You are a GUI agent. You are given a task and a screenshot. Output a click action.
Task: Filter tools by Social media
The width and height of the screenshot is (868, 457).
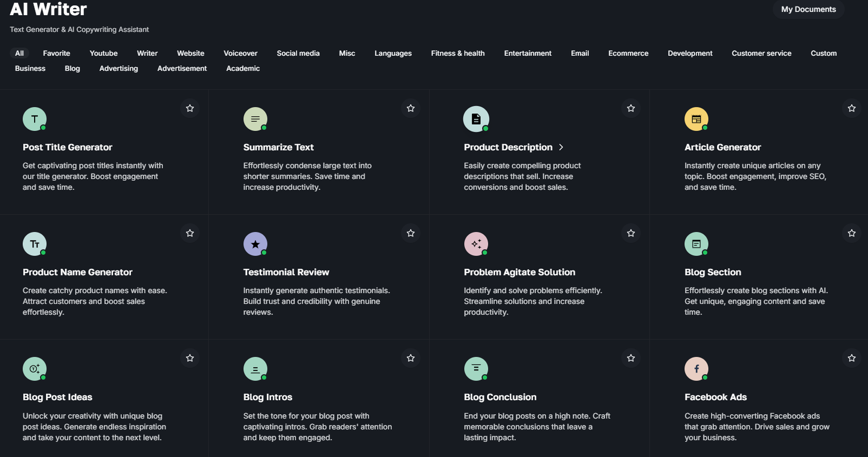point(298,53)
